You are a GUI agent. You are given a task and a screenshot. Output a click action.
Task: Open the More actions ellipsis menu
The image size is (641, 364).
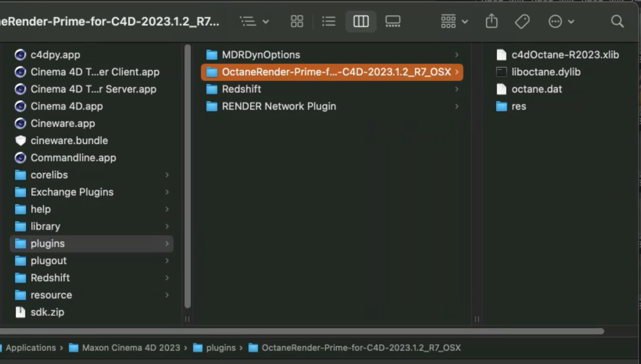coord(561,21)
